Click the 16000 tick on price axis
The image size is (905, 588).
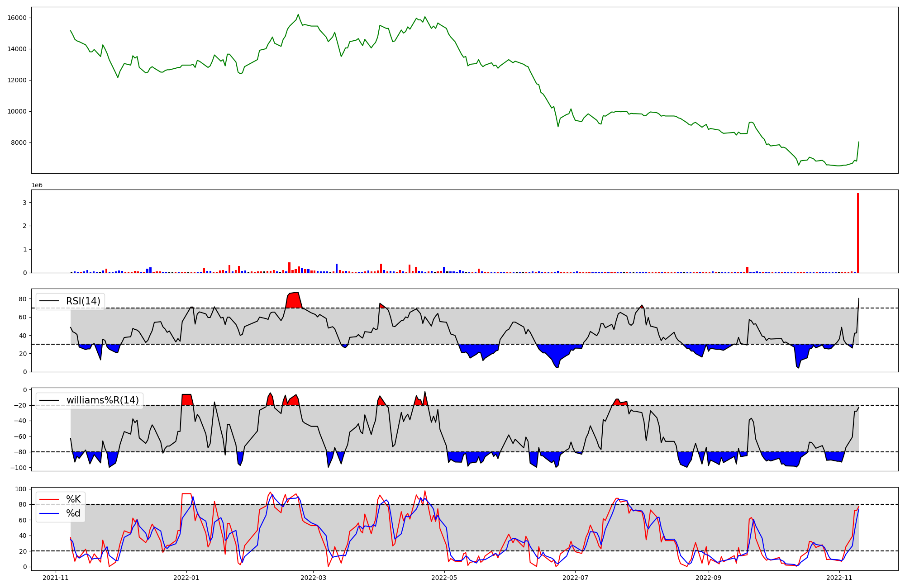click(17, 18)
